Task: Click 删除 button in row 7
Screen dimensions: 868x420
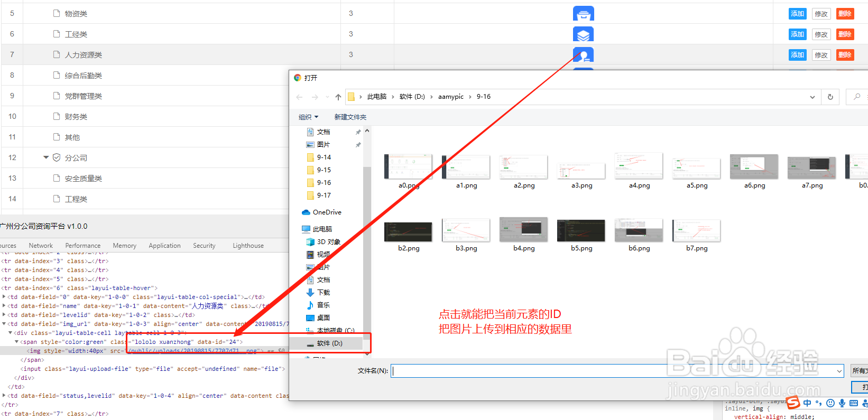Action: pyautogui.click(x=845, y=55)
